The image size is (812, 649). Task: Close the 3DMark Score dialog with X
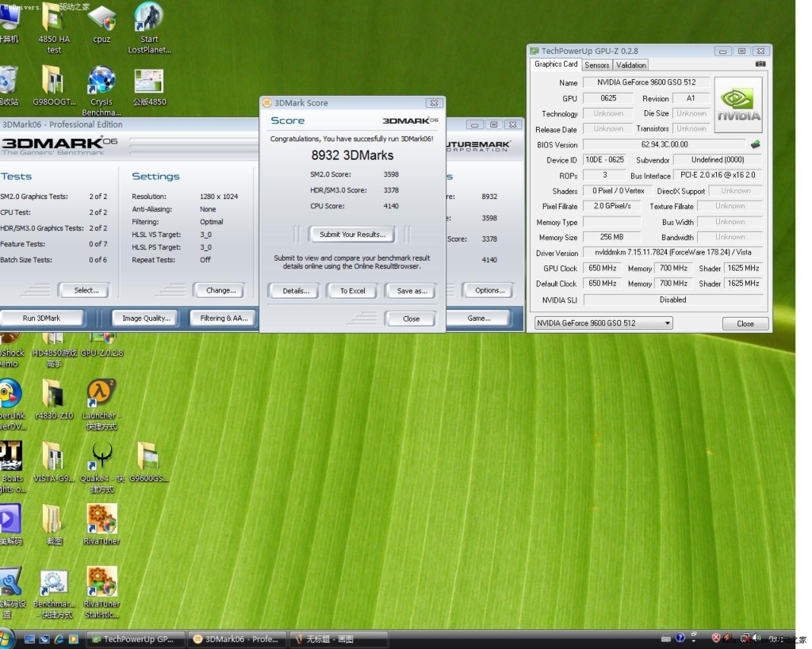click(434, 103)
